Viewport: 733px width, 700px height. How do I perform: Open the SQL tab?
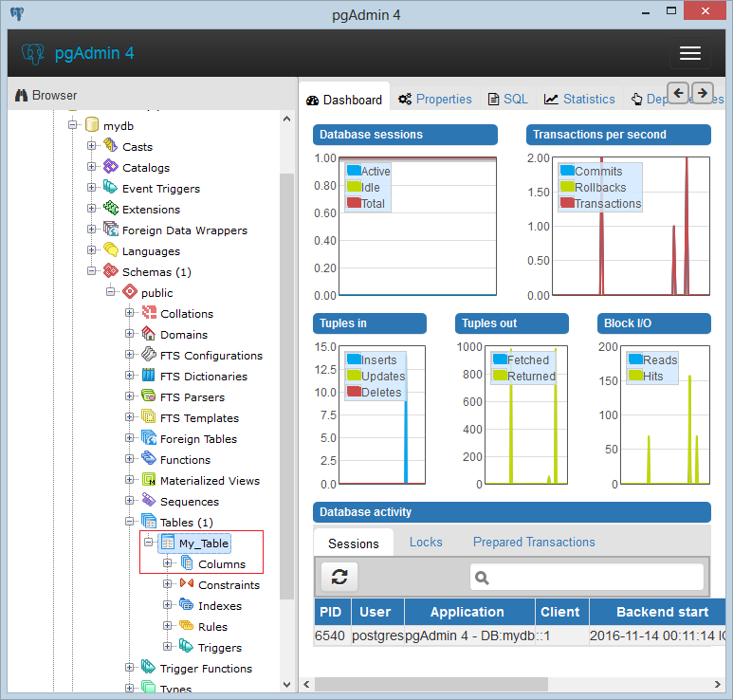[508, 100]
